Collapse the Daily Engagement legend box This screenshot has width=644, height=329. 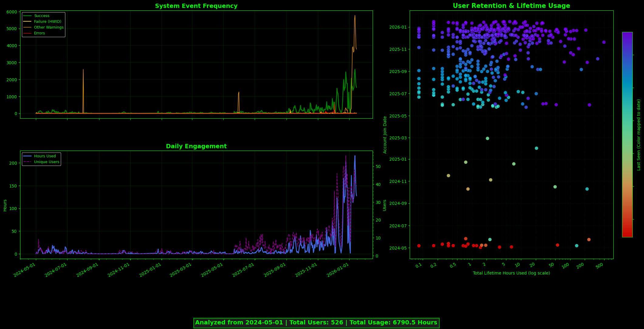[x=41, y=159]
